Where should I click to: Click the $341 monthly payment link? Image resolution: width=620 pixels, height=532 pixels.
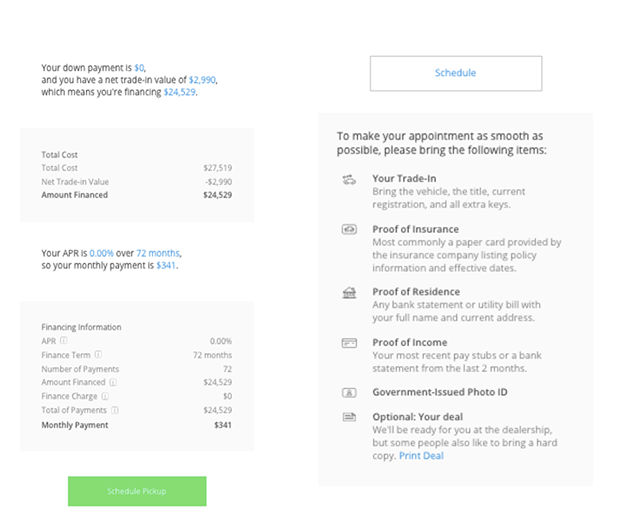coord(166,266)
